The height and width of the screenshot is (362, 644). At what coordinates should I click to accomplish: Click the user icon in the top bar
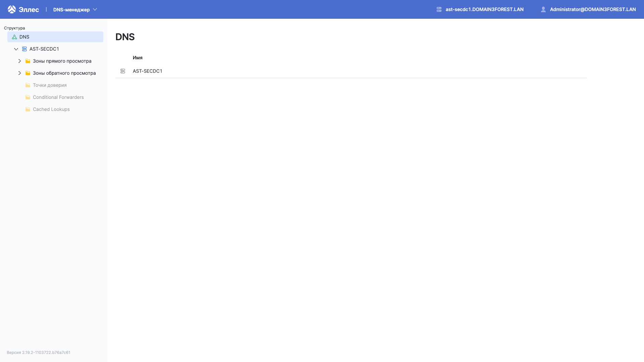click(x=543, y=9)
